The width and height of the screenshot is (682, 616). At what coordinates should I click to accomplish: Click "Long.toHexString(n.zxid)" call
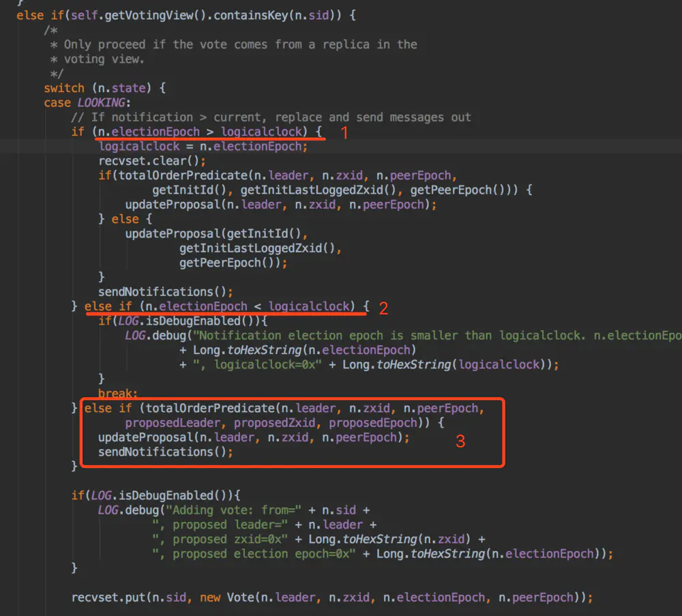(x=389, y=540)
